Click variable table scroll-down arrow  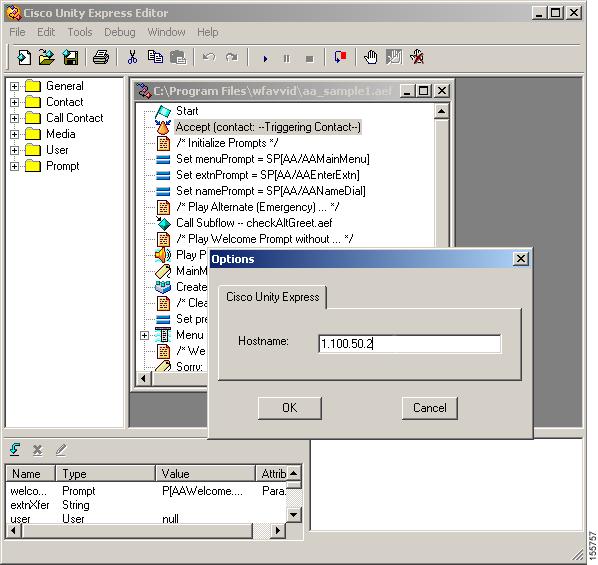(x=293, y=515)
